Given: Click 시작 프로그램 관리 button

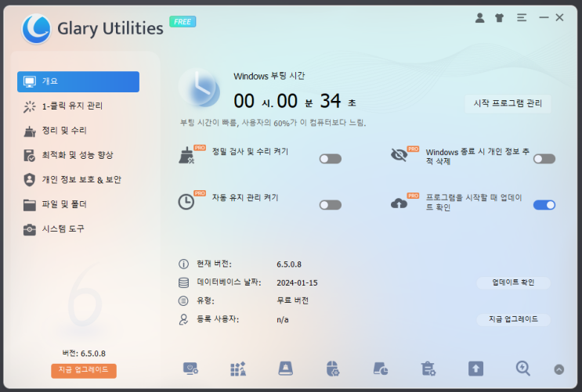Looking at the screenshot, I should (x=508, y=103).
